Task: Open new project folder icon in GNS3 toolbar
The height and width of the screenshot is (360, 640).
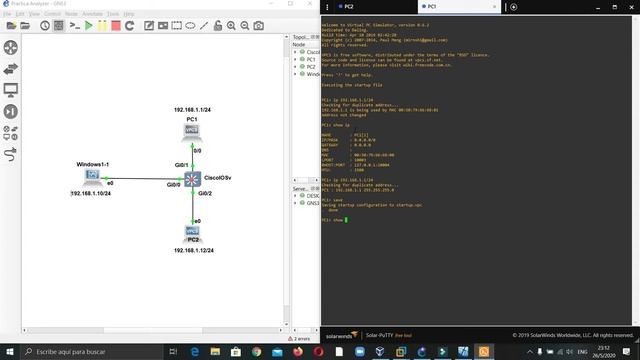Action: pyautogui.click(x=11, y=26)
